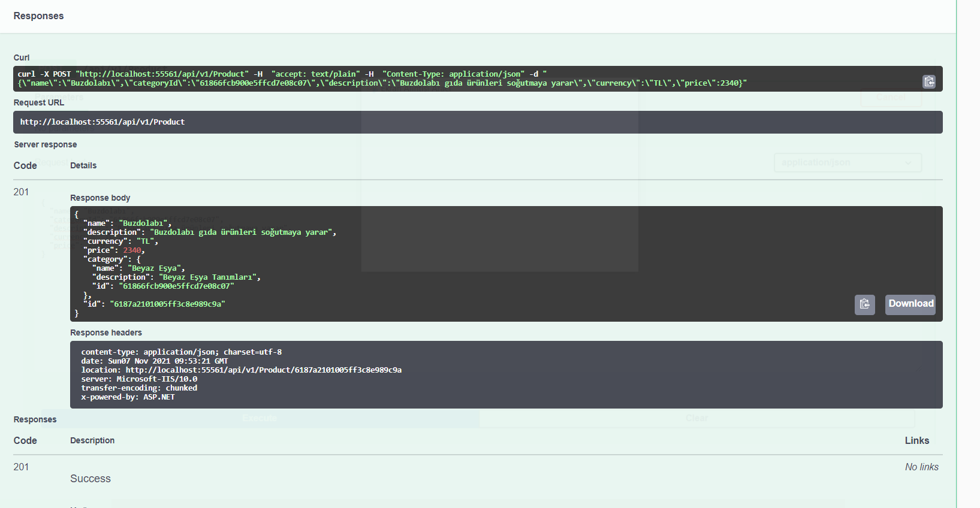The height and width of the screenshot is (508, 980).
Task: Click the "Response body" label
Action: [x=100, y=198]
